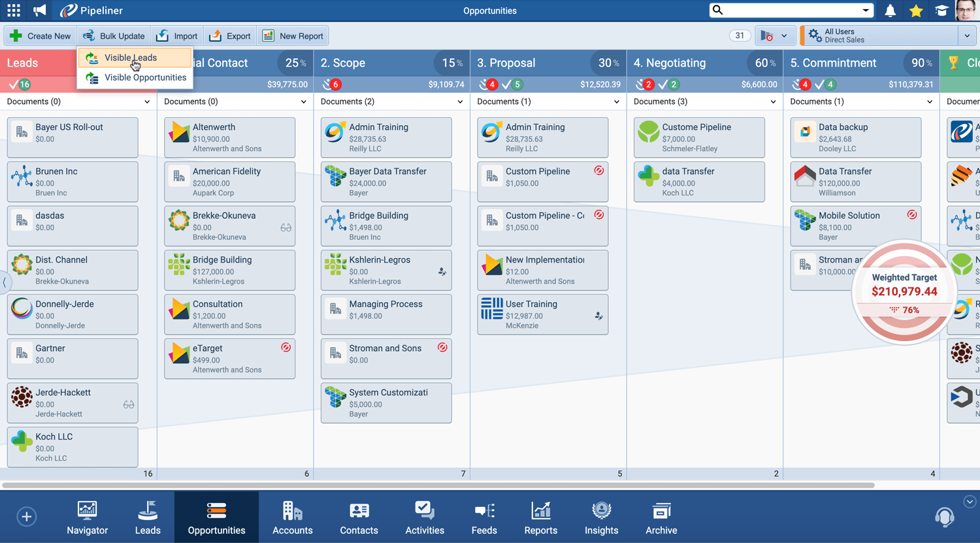Click the headset support icon
Image resolution: width=980 pixels, height=543 pixels.
(x=944, y=517)
